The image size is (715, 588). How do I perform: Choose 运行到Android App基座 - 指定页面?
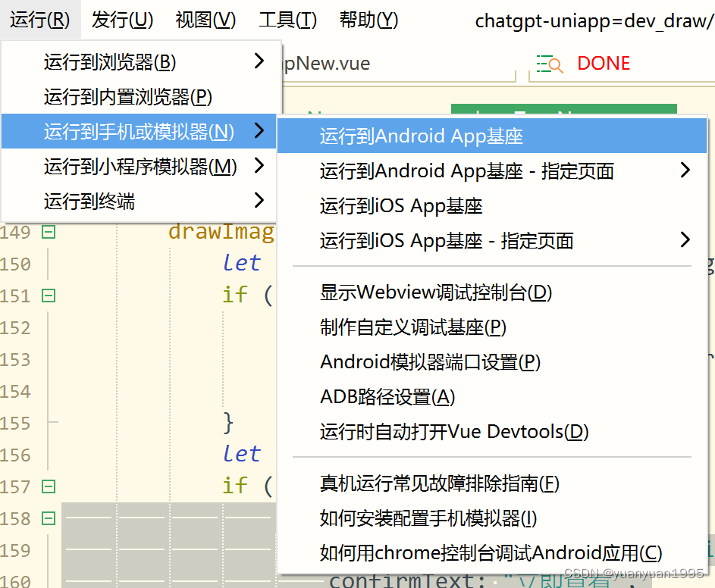[x=492, y=170]
